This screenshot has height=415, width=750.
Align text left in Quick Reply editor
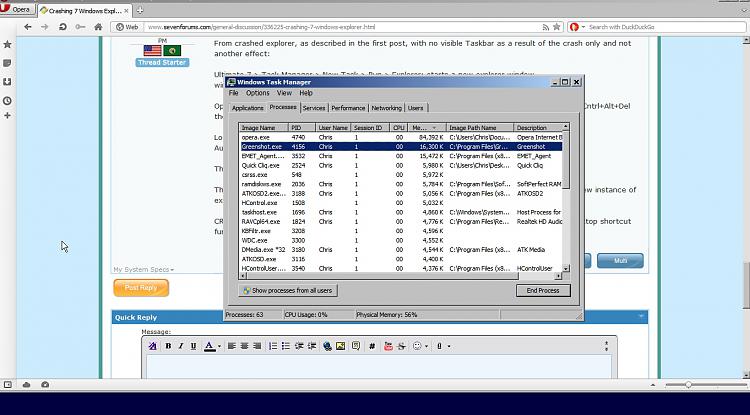(x=232, y=346)
